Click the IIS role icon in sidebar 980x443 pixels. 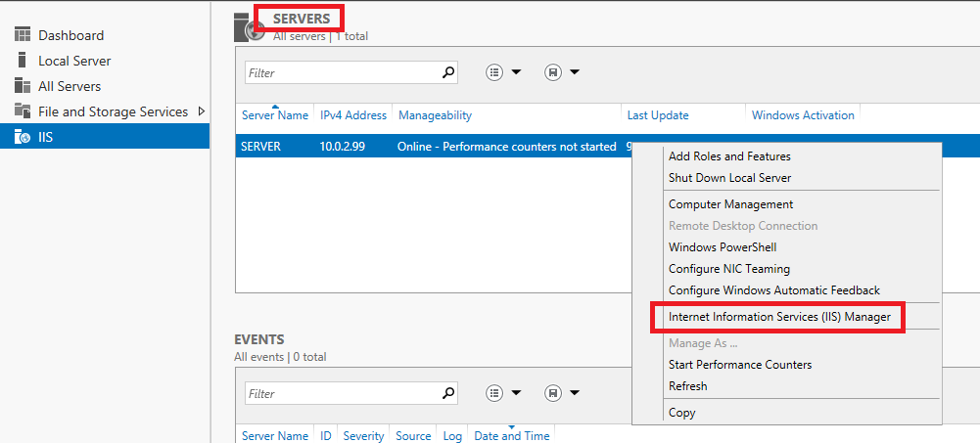23,137
